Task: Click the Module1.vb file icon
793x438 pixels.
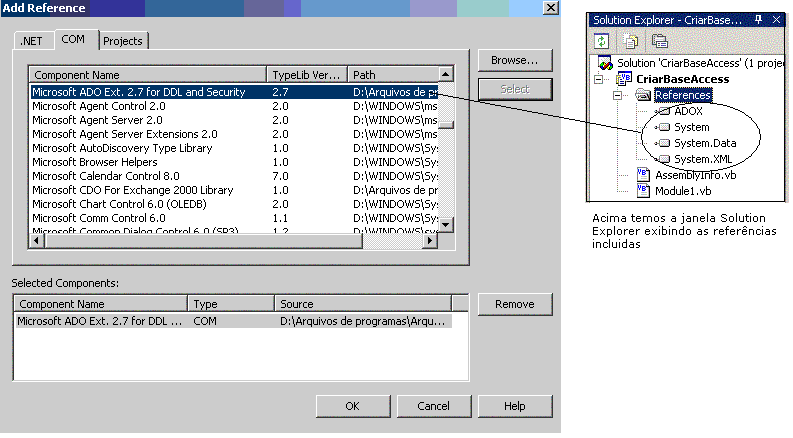Action: [x=643, y=191]
